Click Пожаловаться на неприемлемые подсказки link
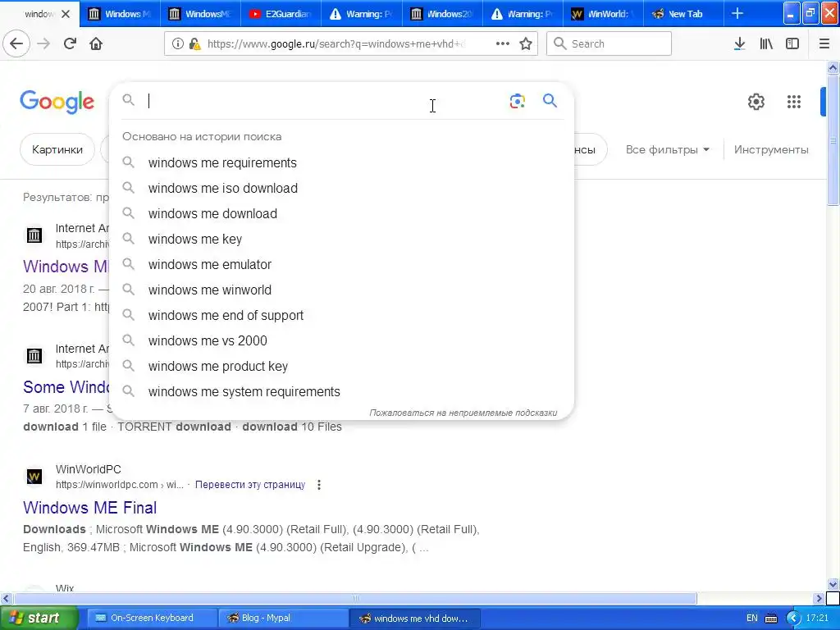Screen dimensions: 840x630 coord(463,413)
